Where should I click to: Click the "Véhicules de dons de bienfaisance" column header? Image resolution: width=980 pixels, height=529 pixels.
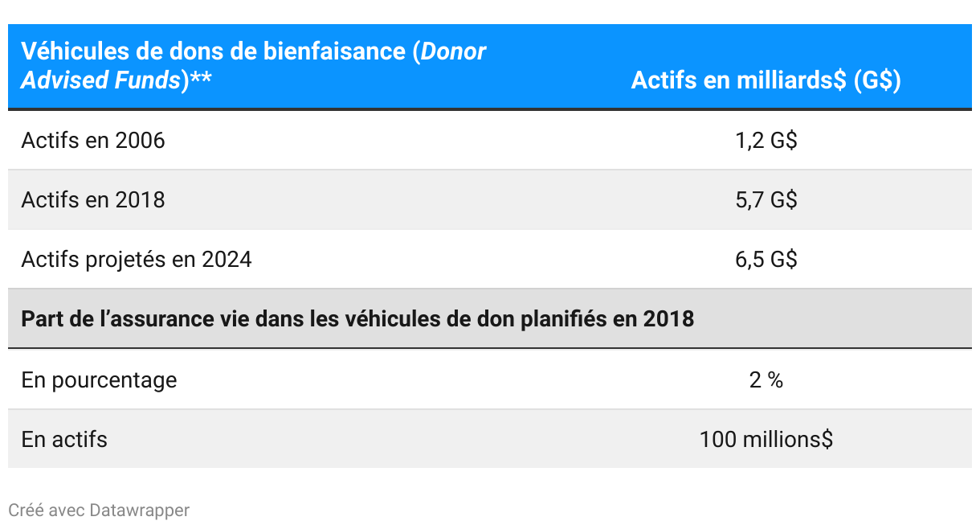pos(217,51)
